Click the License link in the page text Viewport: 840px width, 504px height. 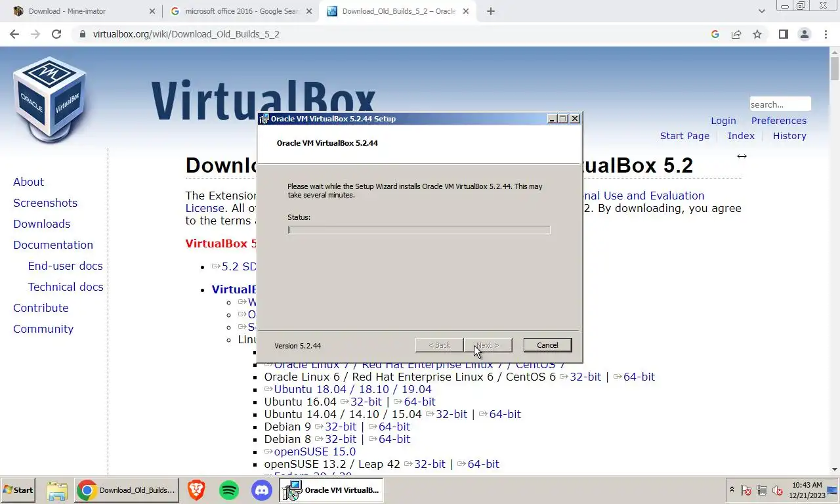pos(205,208)
